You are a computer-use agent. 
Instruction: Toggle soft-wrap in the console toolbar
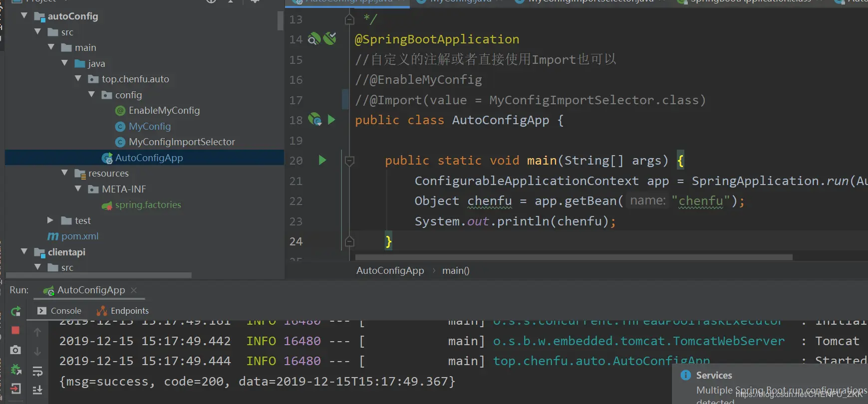click(x=37, y=371)
